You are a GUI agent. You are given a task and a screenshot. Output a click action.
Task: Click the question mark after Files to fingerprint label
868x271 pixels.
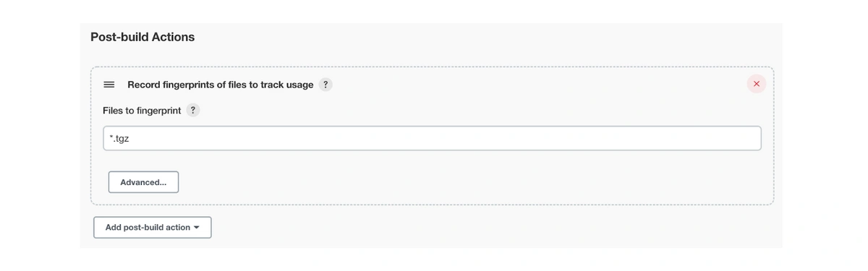coord(193,111)
